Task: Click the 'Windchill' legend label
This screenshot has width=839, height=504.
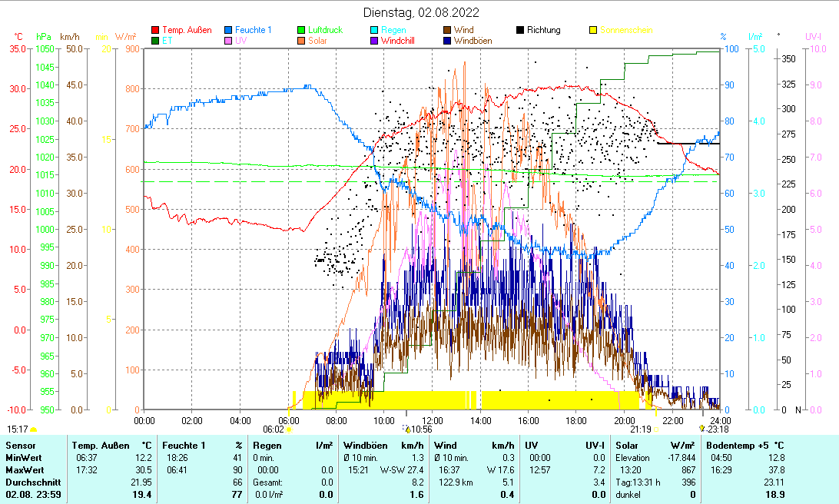Action: pyautogui.click(x=397, y=41)
